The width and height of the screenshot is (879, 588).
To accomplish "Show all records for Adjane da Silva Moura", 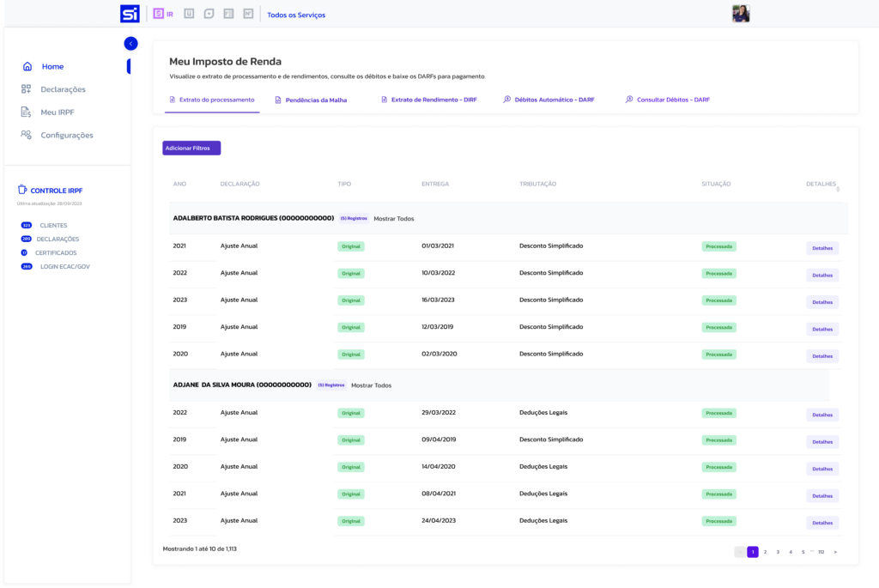I will click(x=371, y=385).
